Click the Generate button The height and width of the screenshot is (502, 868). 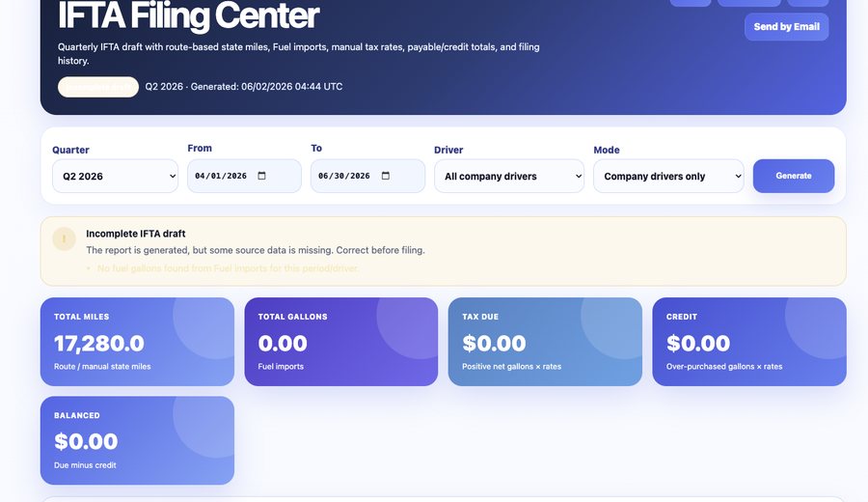[794, 176]
